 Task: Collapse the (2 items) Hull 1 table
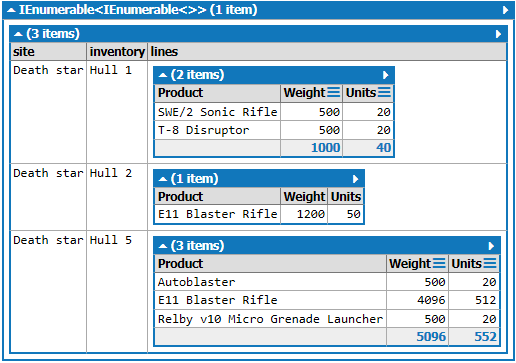[163, 75]
